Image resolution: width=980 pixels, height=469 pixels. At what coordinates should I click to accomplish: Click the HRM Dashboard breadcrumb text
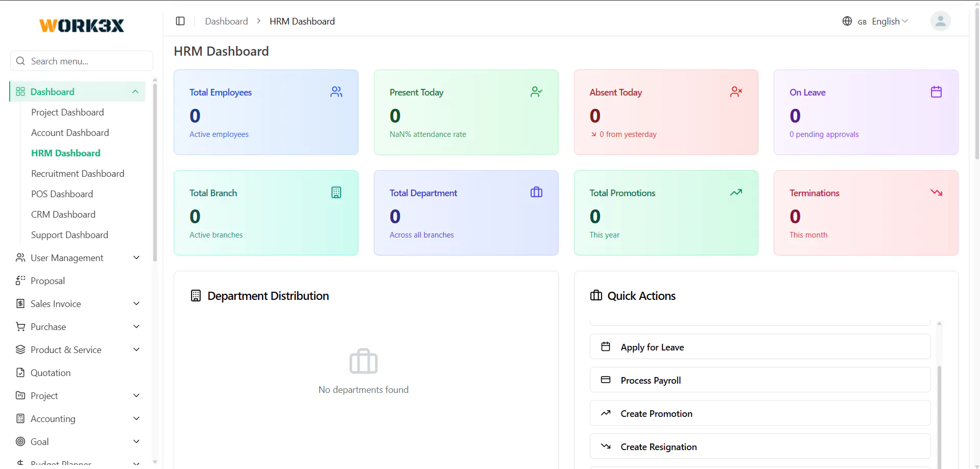(302, 21)
